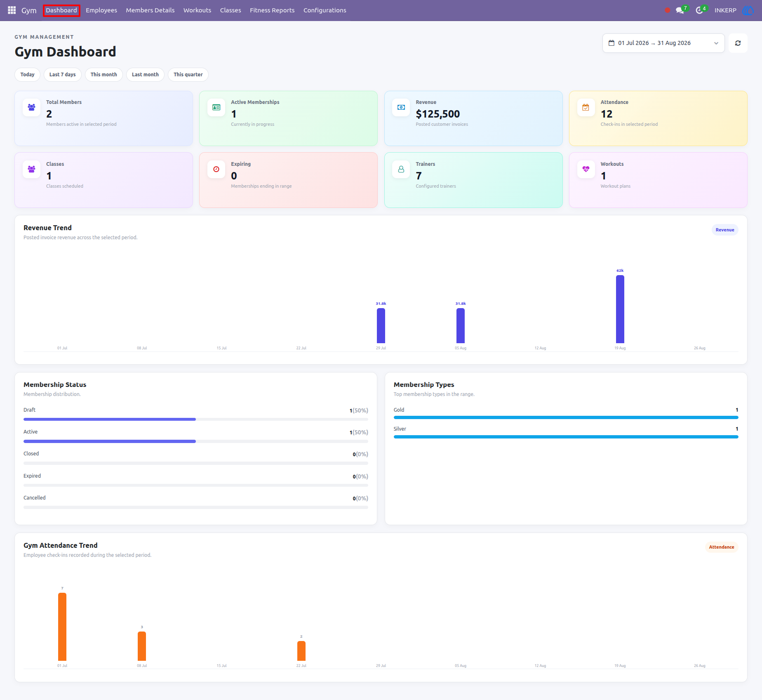Click the Total Members card icon
Image resolution: width=762 pixels, height=700 pixels.
click(x=31, y=107)
